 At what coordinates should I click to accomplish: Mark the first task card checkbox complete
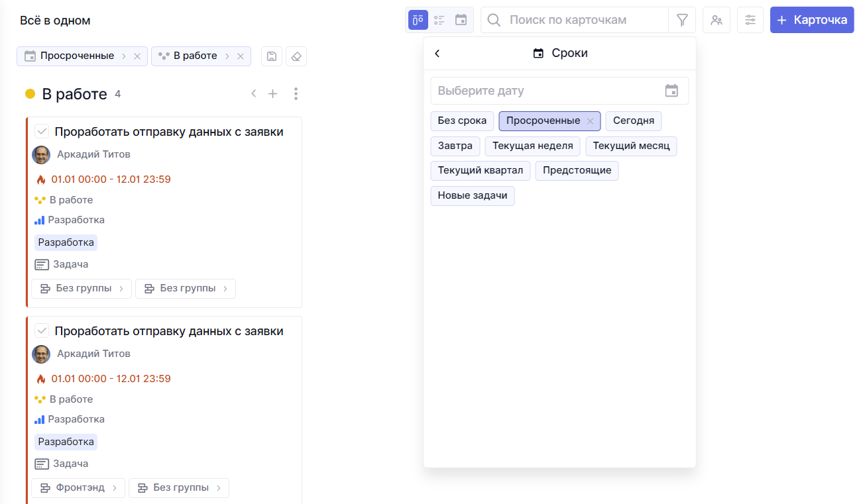(42, 131)
